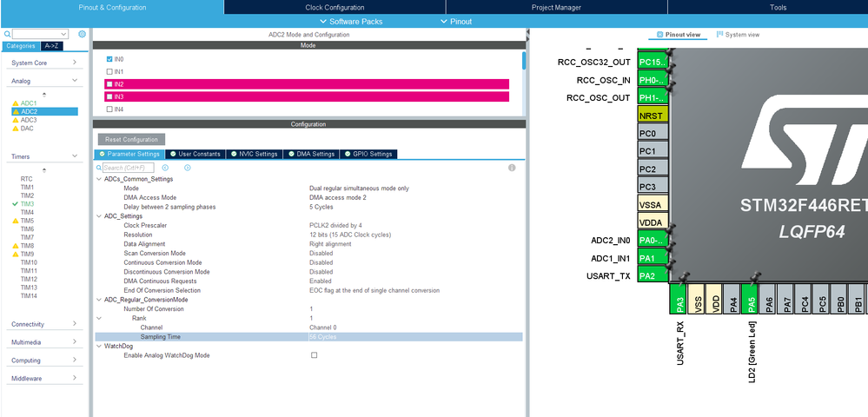Image resolution: width=868 pixels, height=417 pixels.
Task: Select the PA3 USART_RX pin
Action: [x=679, y=299]
